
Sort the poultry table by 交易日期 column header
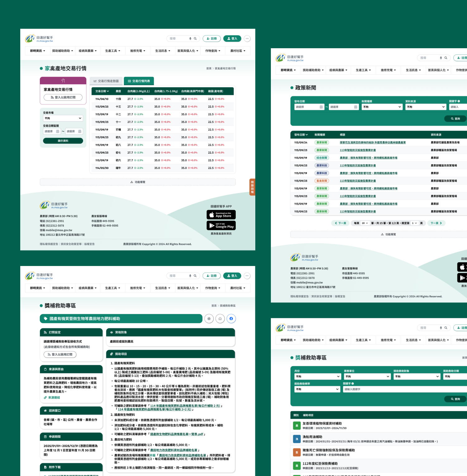[102, 91]
